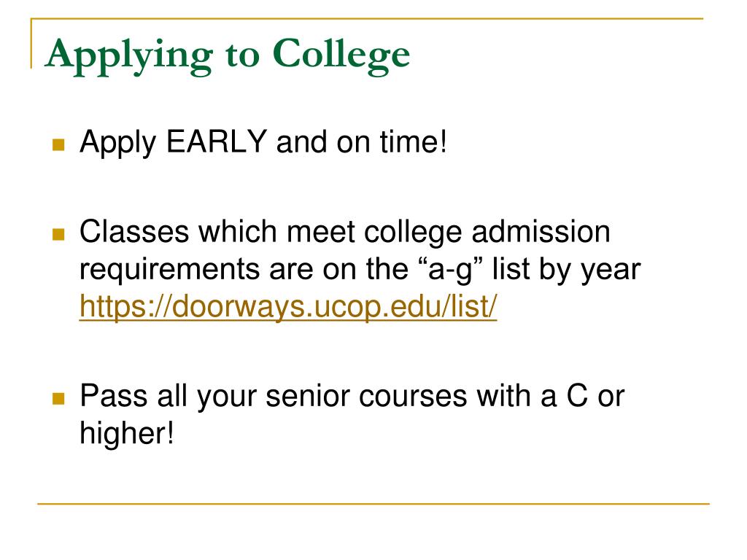Click the text 'Pass all your senior courses'
The height and width of the screenshot is (560, 747).
click(x=274, y=397)
